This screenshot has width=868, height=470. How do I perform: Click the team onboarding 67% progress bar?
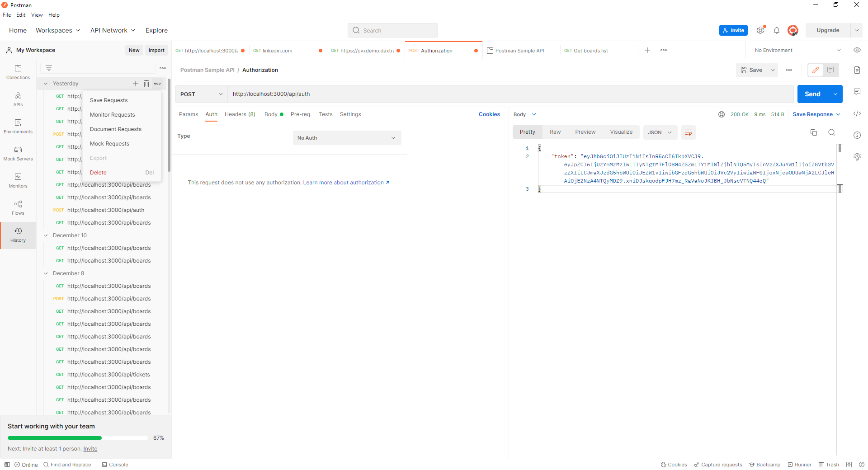(x=77, y=438)
